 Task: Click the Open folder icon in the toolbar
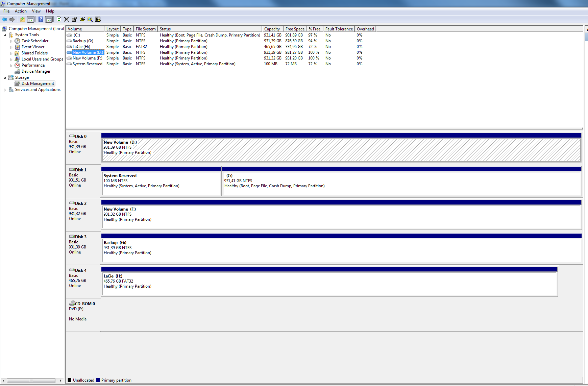[82, 19]
